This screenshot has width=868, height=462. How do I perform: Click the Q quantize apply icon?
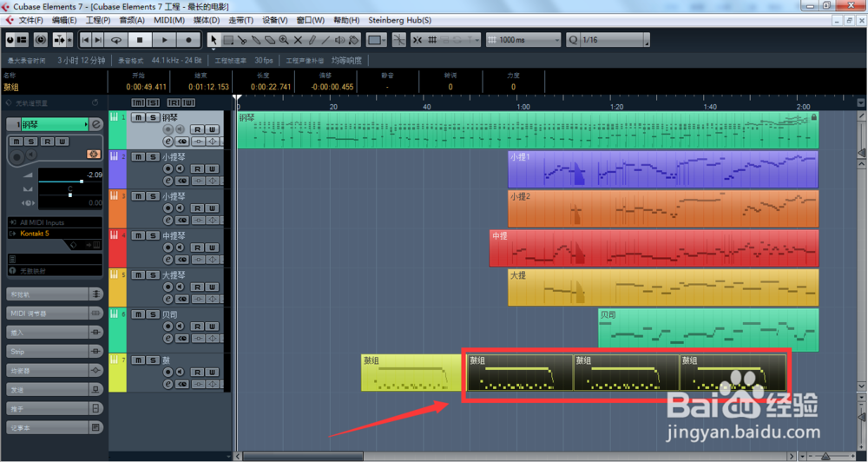pyautogui.click(x=573, y=40)
